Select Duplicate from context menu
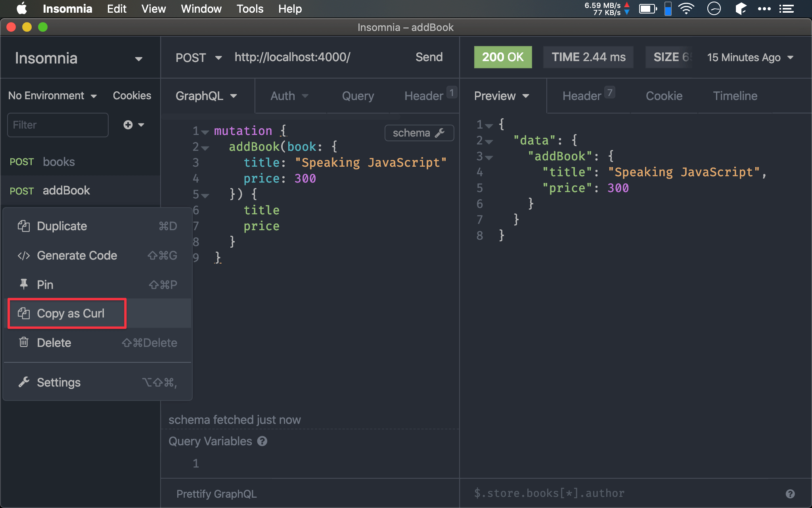812x508 pixels. tap(98, 226)
